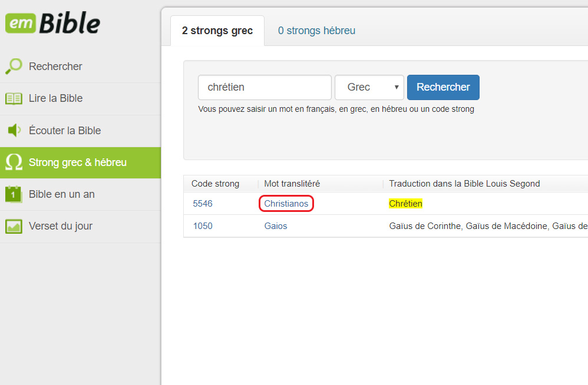
Task: Click the Mot translitéré column header
Action: 292,184
